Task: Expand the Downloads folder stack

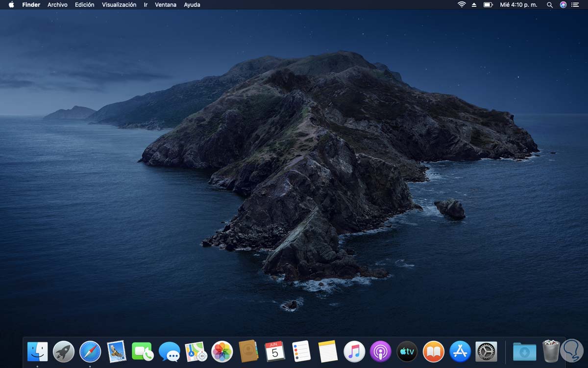Action: (524, 352)
